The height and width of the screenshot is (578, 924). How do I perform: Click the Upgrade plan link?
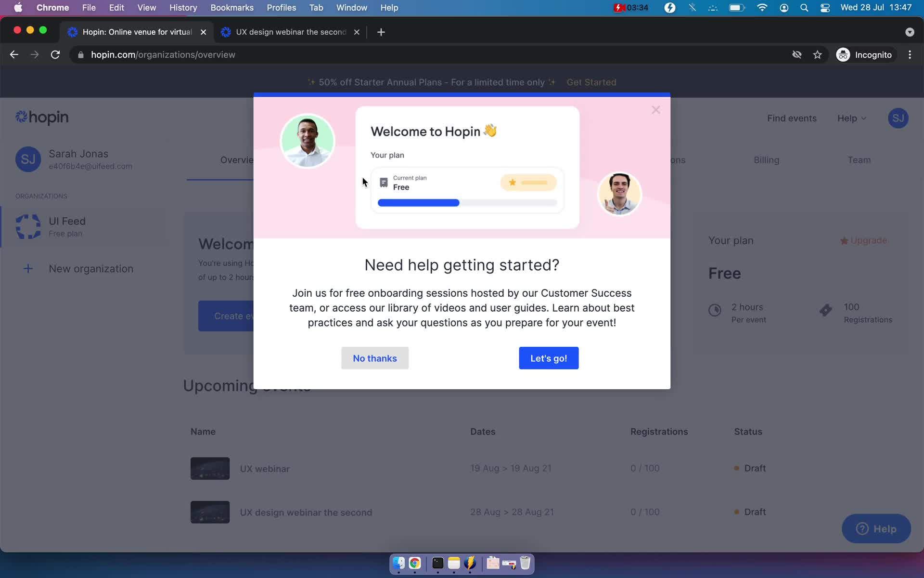[863, 240]
